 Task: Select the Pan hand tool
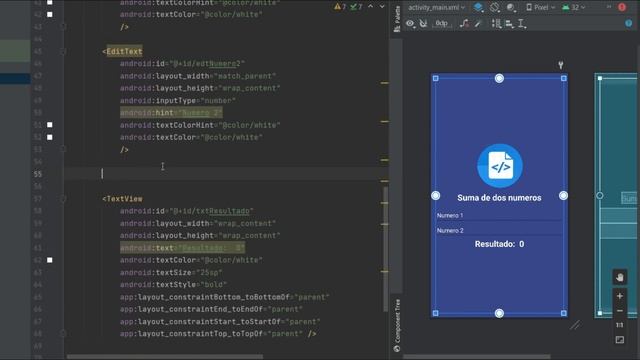(620, 278)
